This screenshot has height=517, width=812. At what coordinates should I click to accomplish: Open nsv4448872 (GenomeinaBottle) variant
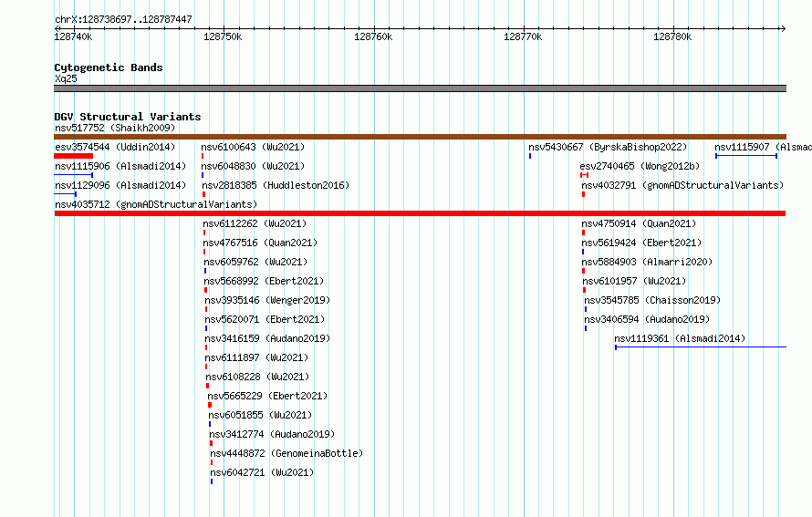click(286, 453)
